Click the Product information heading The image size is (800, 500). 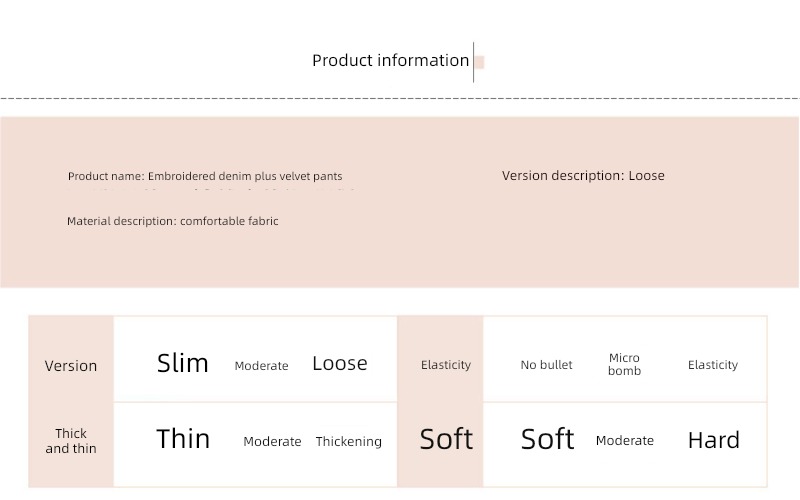pos(390,61)
